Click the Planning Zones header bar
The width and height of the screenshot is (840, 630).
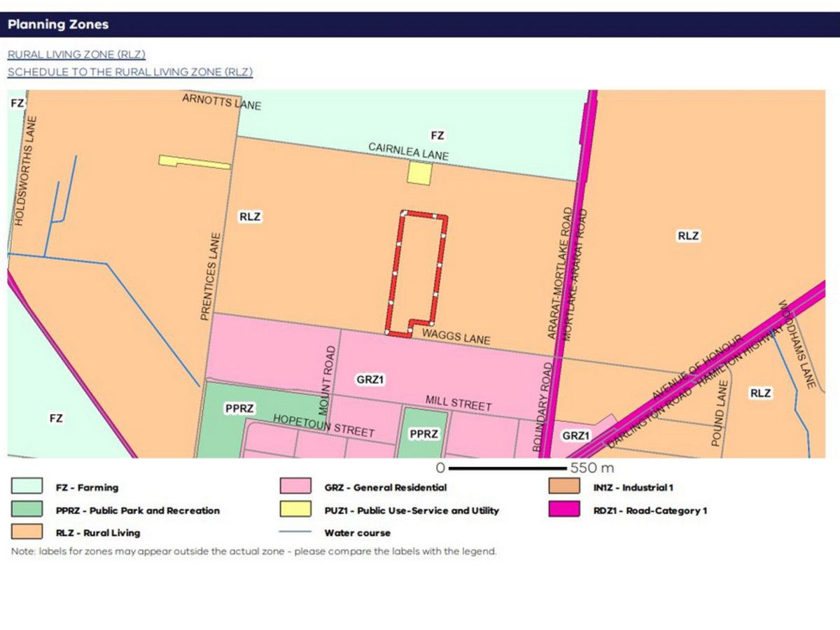(420, 24)
